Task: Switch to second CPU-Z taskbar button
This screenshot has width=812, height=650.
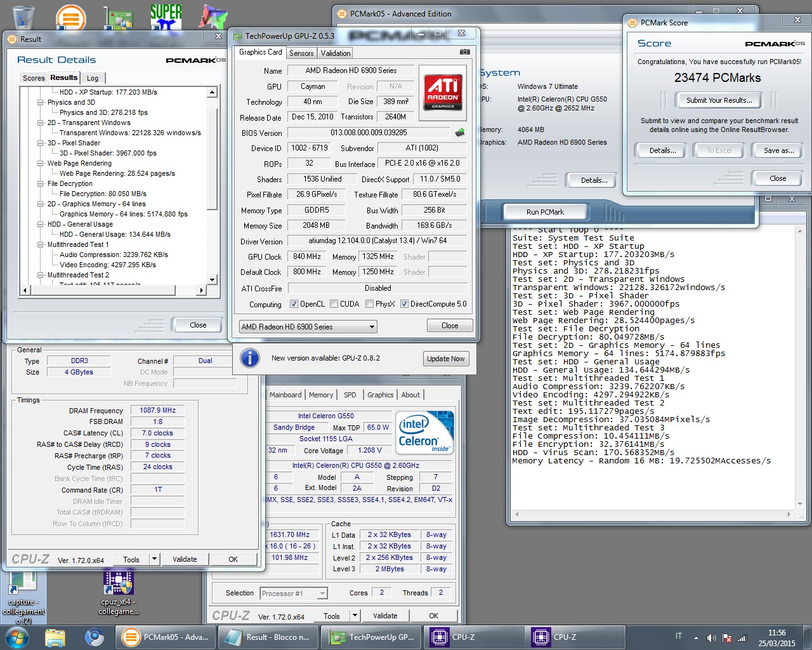Action: click(576, 637)
